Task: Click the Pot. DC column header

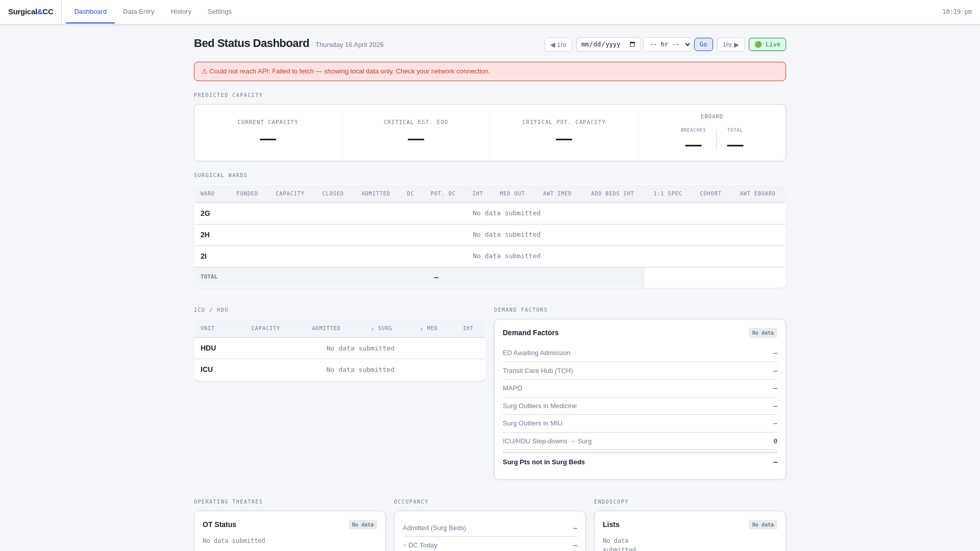Action: [443, 194]
